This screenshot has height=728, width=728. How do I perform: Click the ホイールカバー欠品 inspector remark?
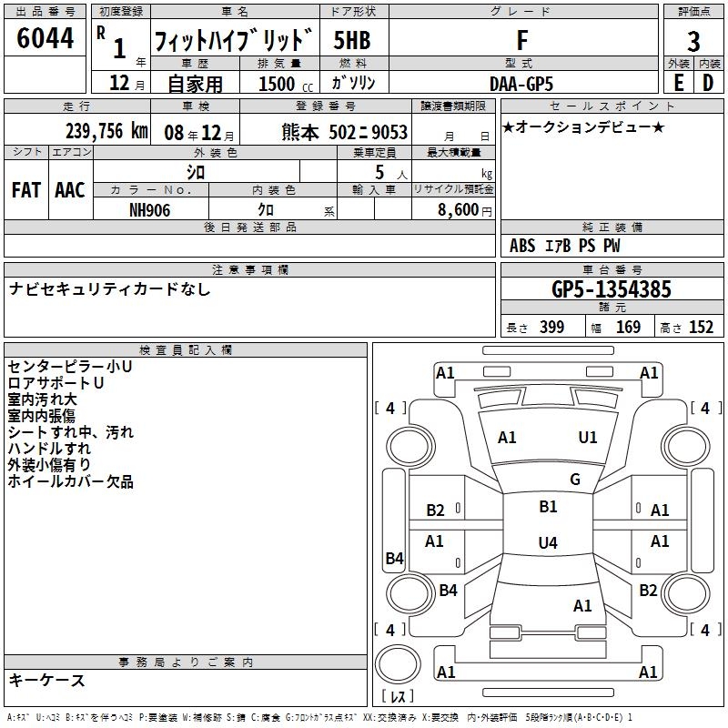[x=71, y=481]
